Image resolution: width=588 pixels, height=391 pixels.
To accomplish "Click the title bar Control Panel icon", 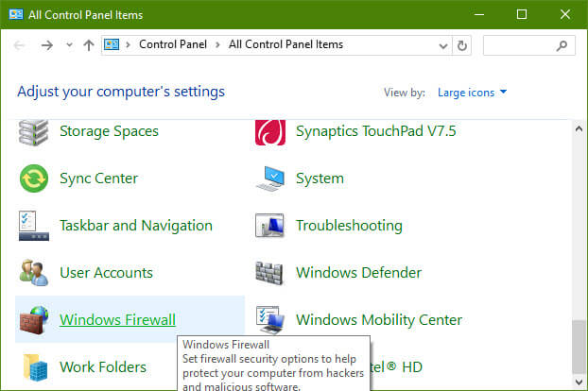I will 16,14.
